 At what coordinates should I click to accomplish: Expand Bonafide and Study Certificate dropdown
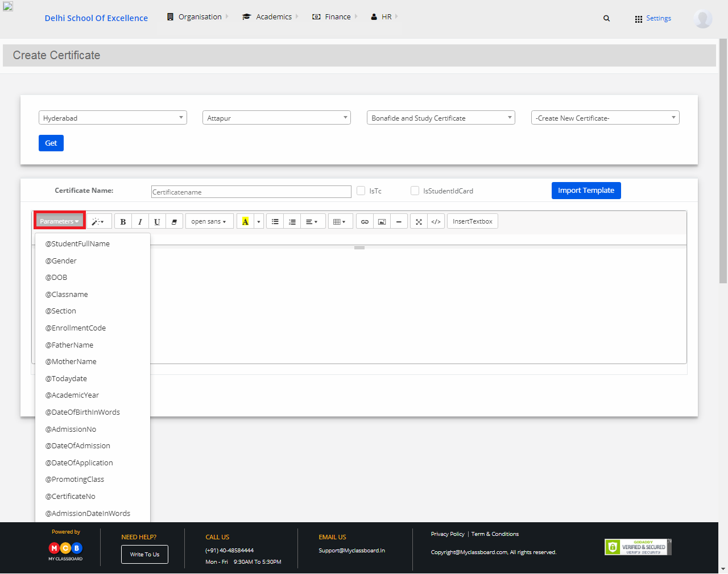click(x=441, y=118)
